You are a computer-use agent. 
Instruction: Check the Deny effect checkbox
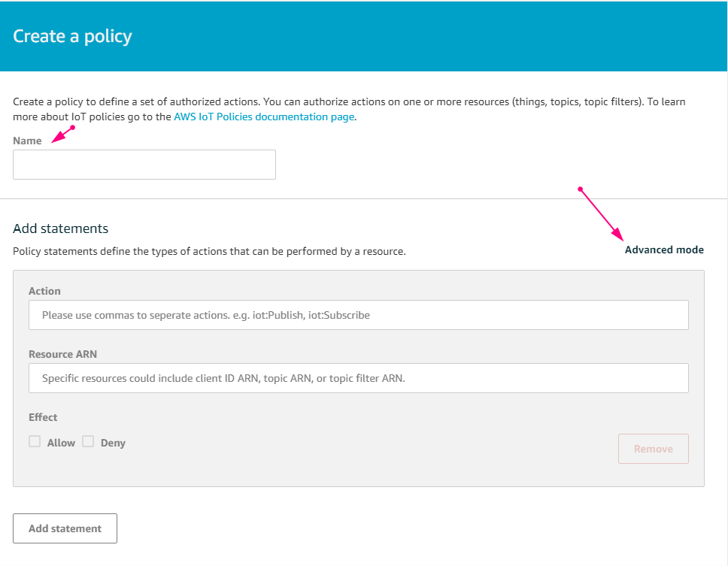(x=88, y=441)
